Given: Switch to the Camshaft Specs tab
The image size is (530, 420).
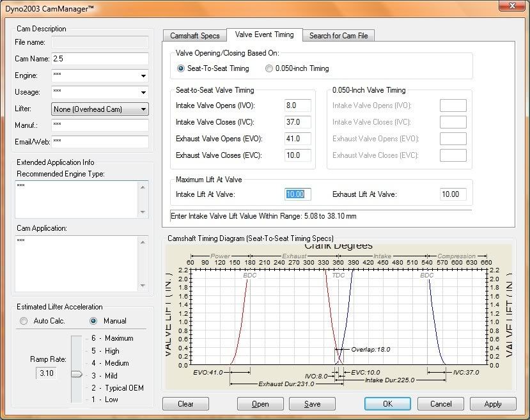Looking at the screenshot, I should click(x=195, y=36).
